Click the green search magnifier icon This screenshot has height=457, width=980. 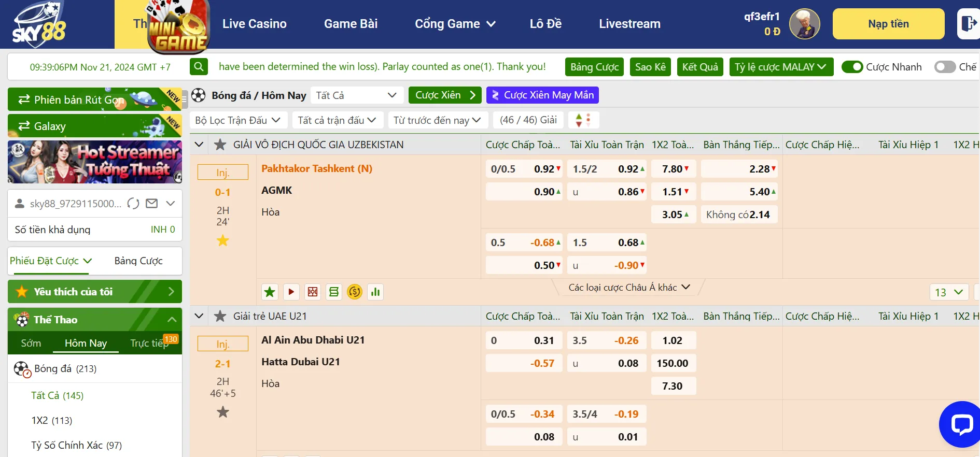tap(199, 66)
